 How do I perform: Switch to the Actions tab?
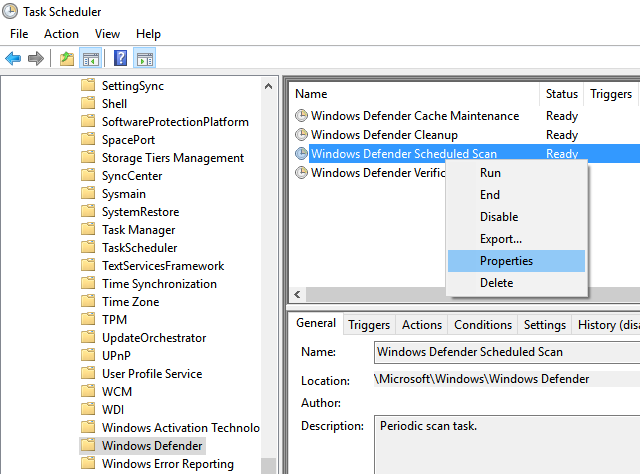point(422,325)
